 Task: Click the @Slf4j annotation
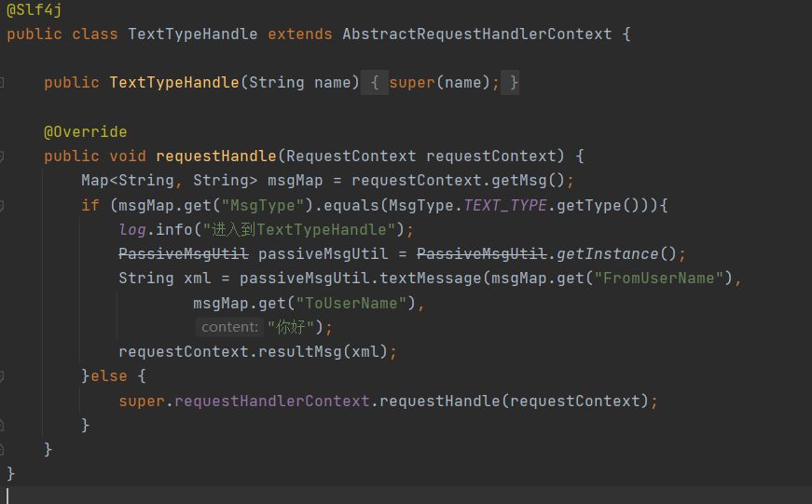pos(34,10)
